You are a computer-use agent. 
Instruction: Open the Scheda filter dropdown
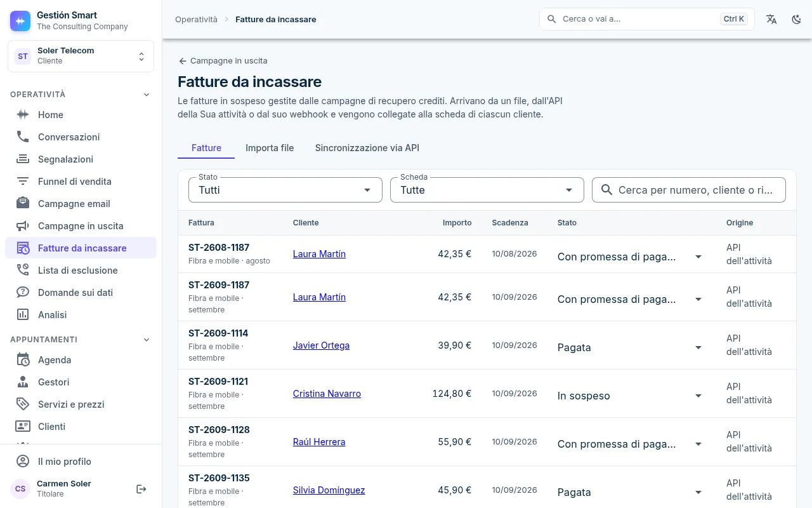tap(487, 190)
